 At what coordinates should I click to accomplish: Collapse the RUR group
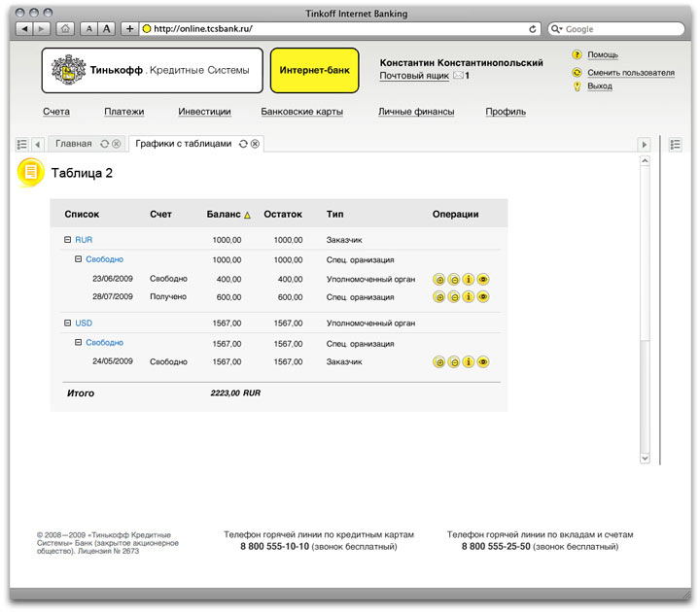click(x=67, y=239)
